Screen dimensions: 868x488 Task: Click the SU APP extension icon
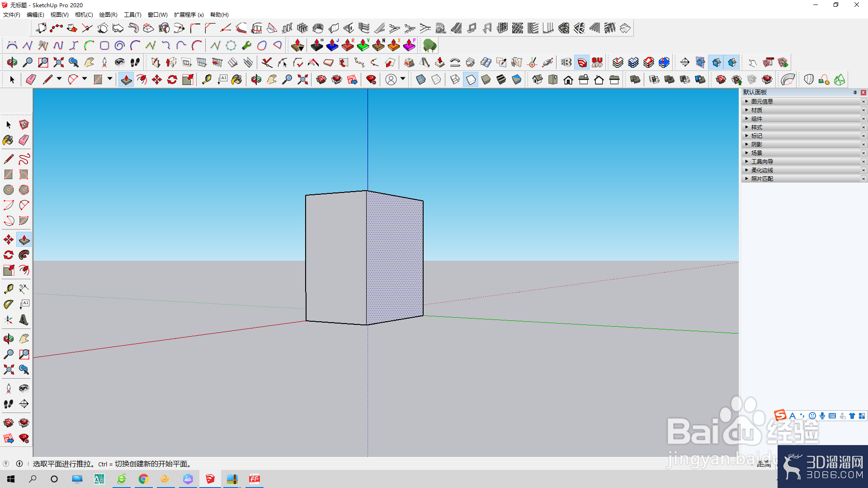coord(597,62)
